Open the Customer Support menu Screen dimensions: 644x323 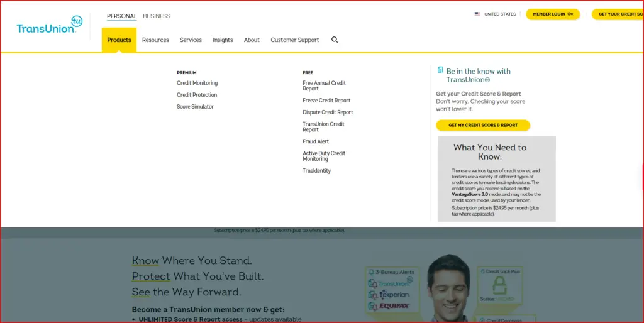click(294, 40)
